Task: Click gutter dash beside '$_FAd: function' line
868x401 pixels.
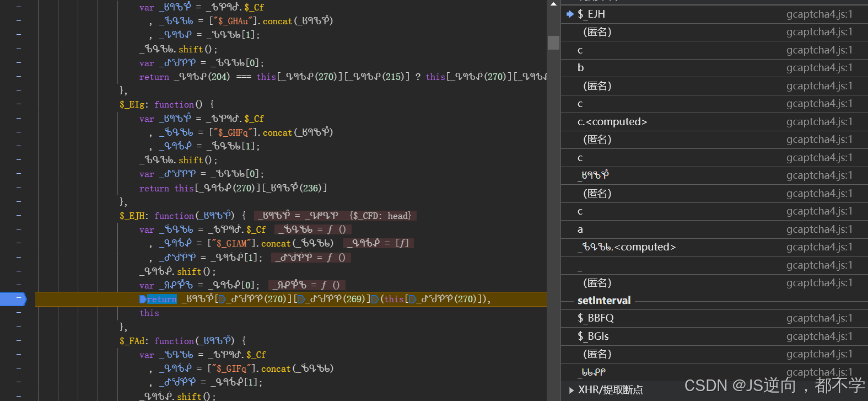Action: point(19,340)
